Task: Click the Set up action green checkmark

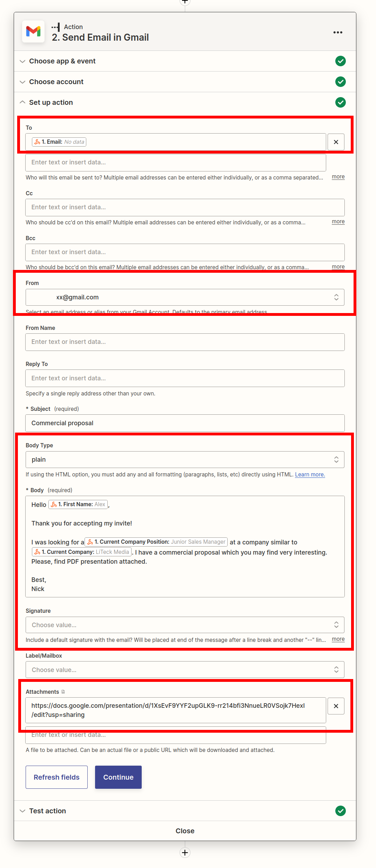Action: coord(341,102)
